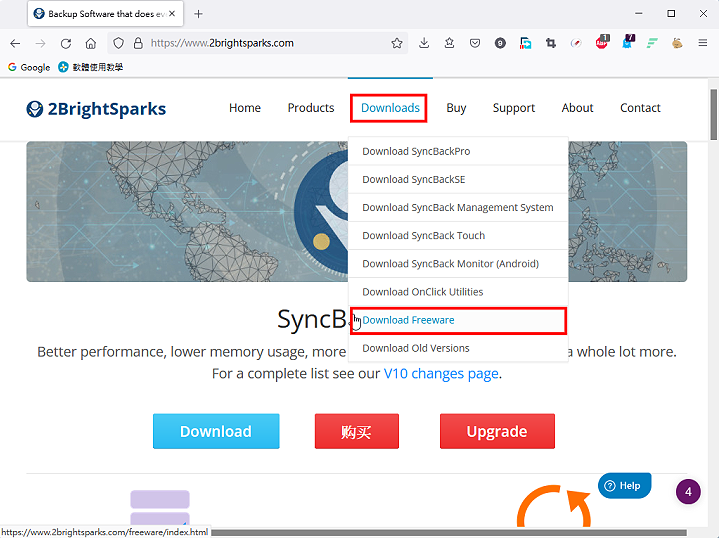This screenshot has width=721, height=540.
Task: Close the Backup Software browser tab
Action: coord(172,14)
